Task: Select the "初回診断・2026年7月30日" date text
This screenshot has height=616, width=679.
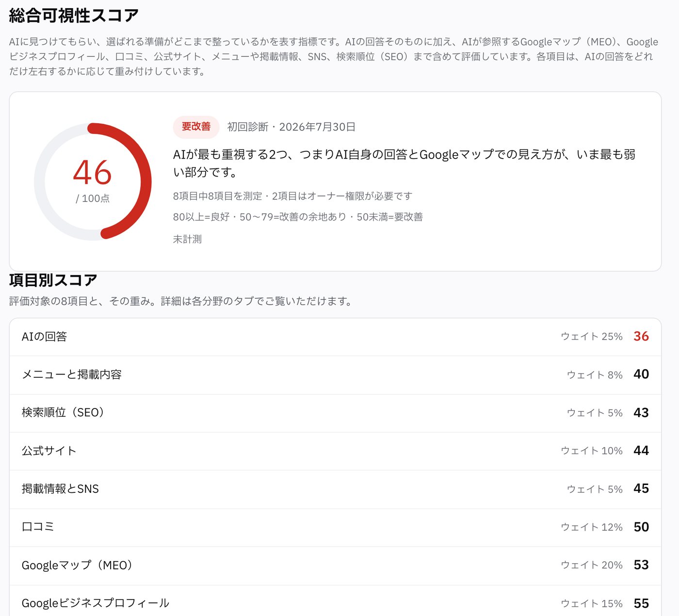Action: [291, 127]
